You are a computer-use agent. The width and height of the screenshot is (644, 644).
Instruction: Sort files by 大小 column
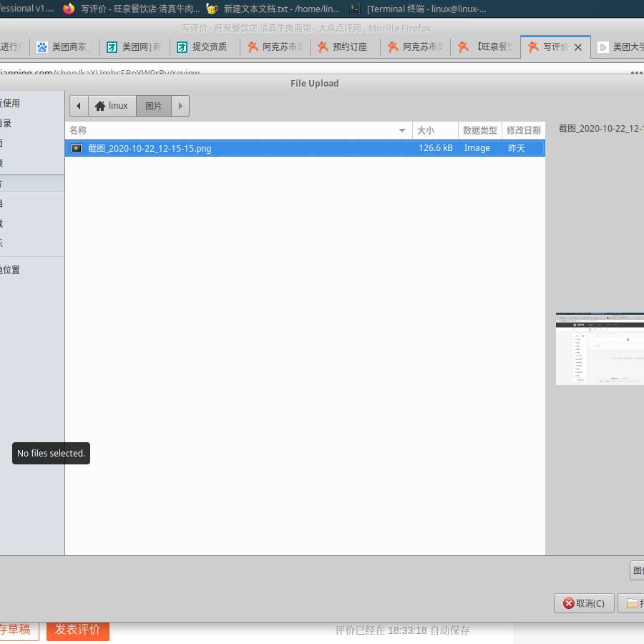pos(435,131)
